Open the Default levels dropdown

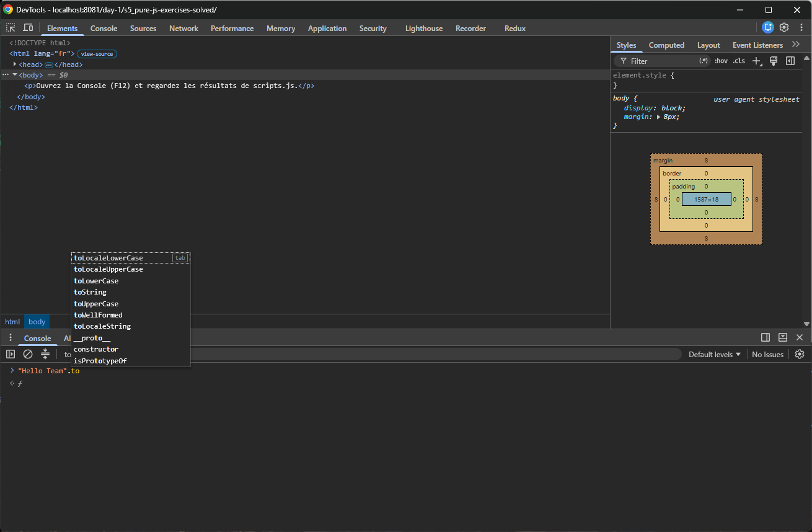pyautogui.click(x=715, y=354)
